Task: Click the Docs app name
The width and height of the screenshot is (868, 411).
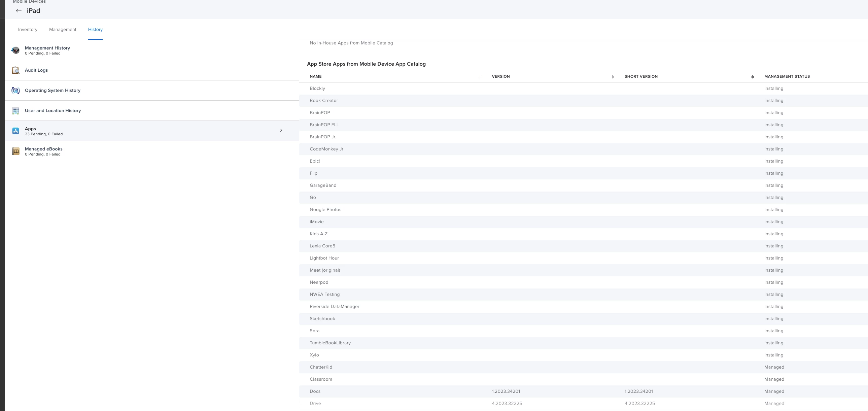Action: [x=315, y=392]
